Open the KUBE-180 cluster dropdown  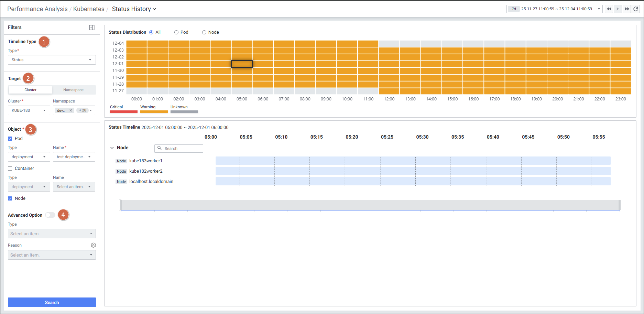(x=29, y=110)
